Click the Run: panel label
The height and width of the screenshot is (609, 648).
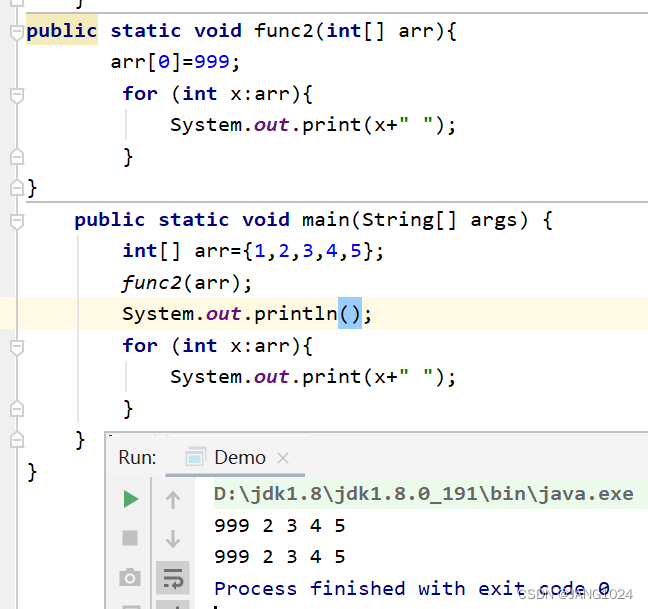[137, 458]
